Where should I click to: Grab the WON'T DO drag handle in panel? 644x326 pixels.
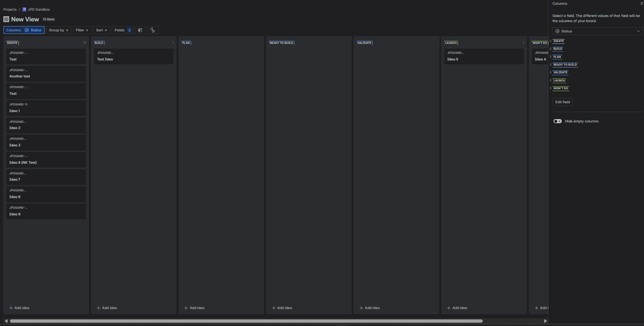point(551,88)
